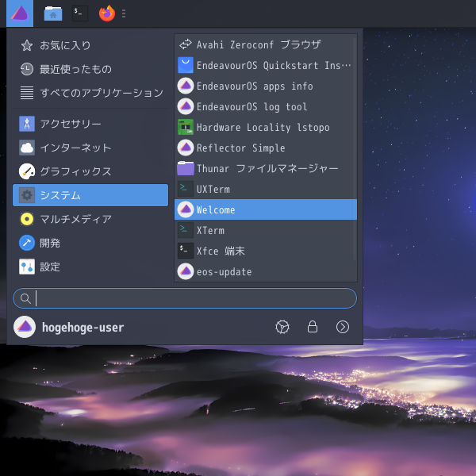The height and width of the screenshot is (476, 476).
Task: Open the EndeavourOS Whisker menu button
Action: [20, 13]
